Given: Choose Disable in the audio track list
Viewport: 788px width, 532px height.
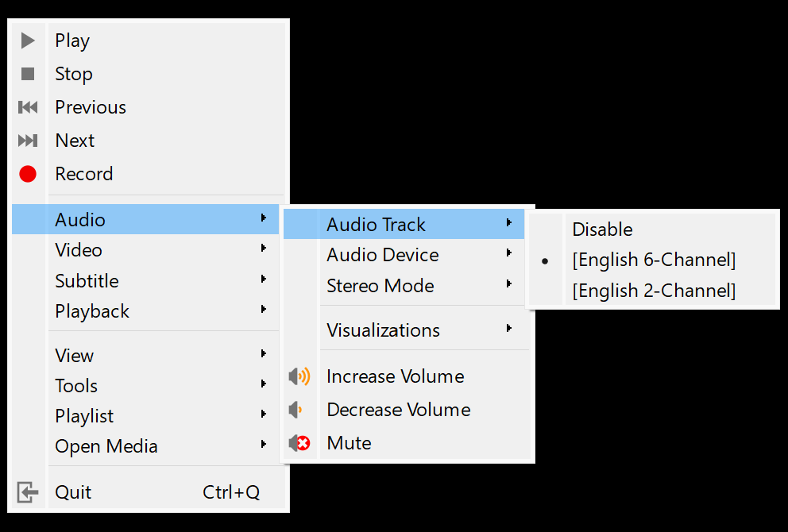Looking at the screenshot, I should tap(602, 229).
